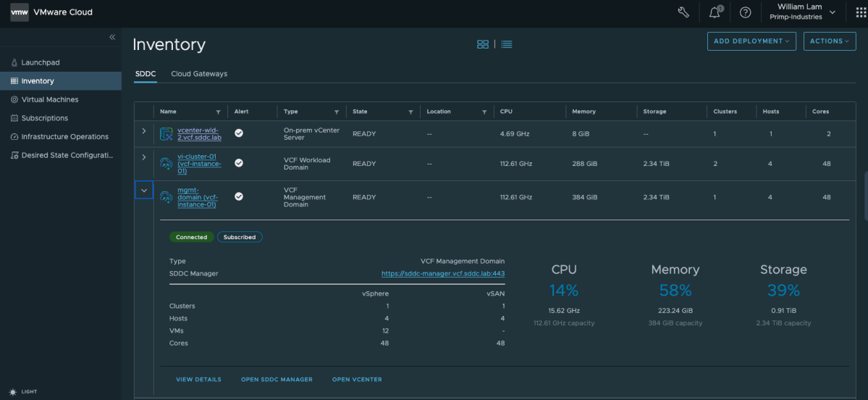Select the Cloud Gateways tab
The width and height of the screenshot is (868, 400).
[x=199, y=74]
